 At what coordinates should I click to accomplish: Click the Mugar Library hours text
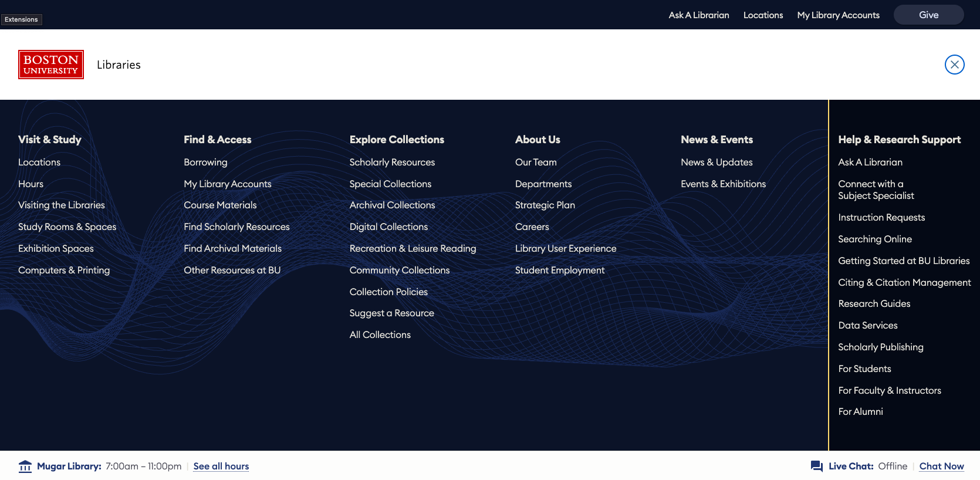(x=144, y=467)
